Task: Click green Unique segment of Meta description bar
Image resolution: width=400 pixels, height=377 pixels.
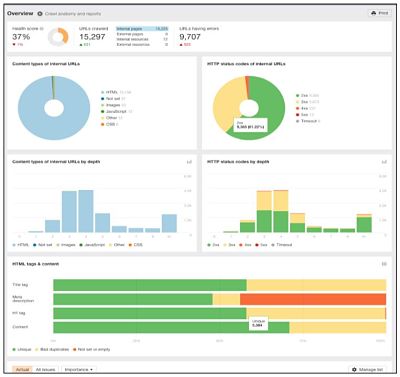Action: click(133, 299)
